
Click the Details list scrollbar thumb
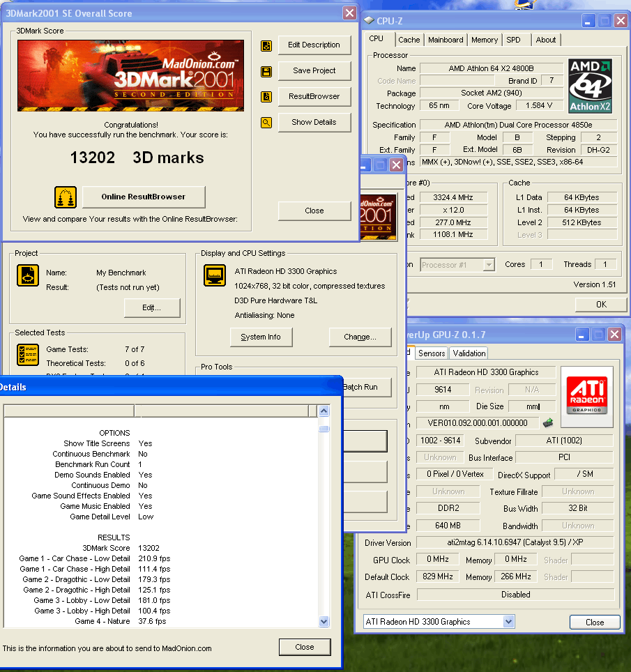point(324,429)
